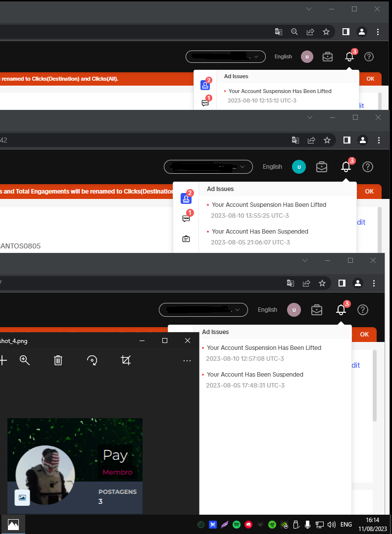Image resolution: width=392 pixels, height=534 pixels.
Task: Expand the account dropdown in the topmost browser window
Action: pos(226,56)
